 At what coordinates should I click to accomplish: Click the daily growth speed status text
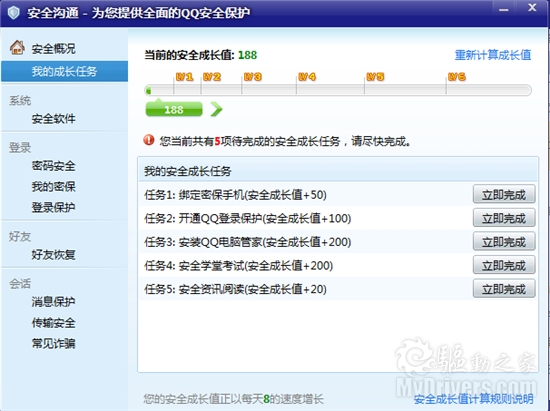(233, 399)
